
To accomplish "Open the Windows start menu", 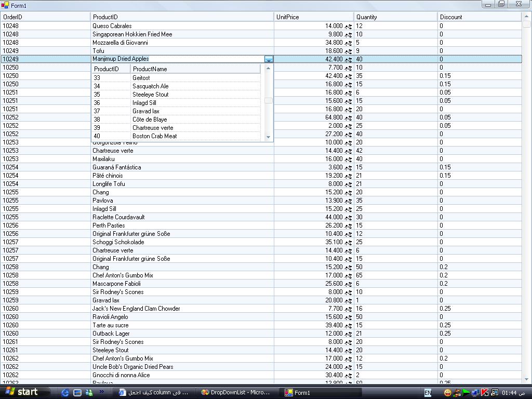I will [21, 392].
